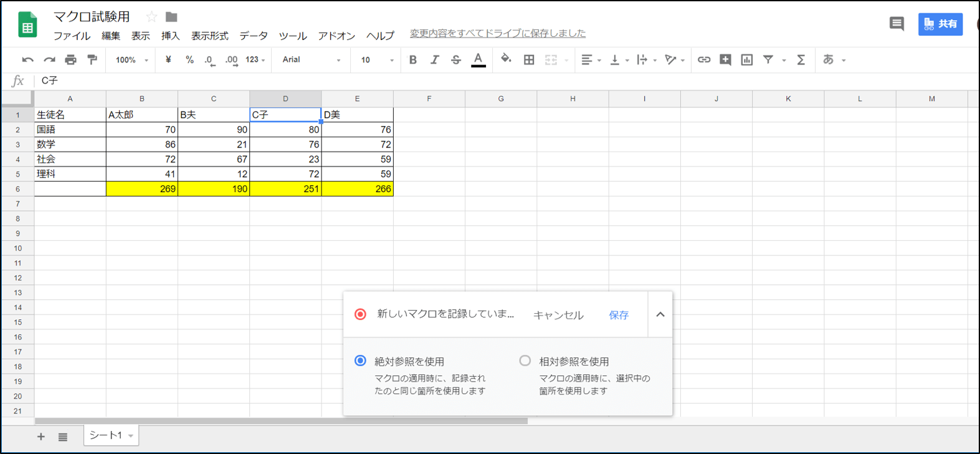Insert a chart using toolbar icon
The height and width of the screenshot is (454, 980).
pos(746,60)
